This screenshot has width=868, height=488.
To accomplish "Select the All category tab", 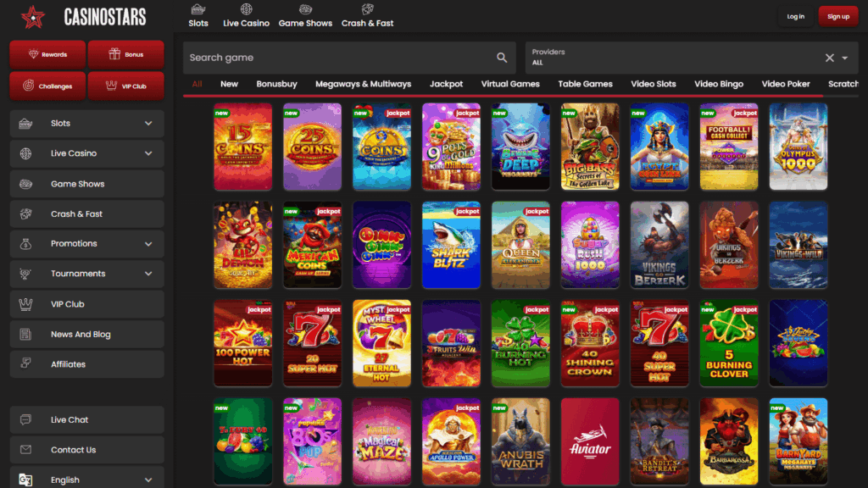I will [x=197, y=84].
